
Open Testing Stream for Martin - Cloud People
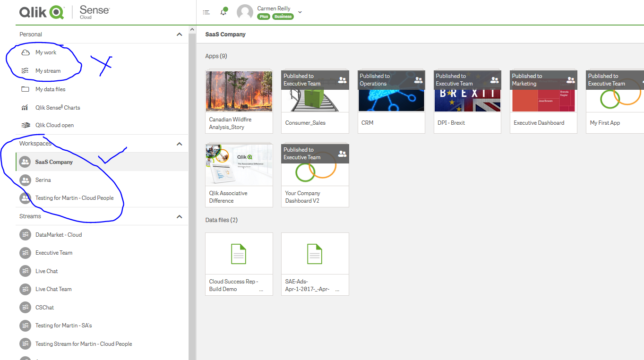pos(84,344)
